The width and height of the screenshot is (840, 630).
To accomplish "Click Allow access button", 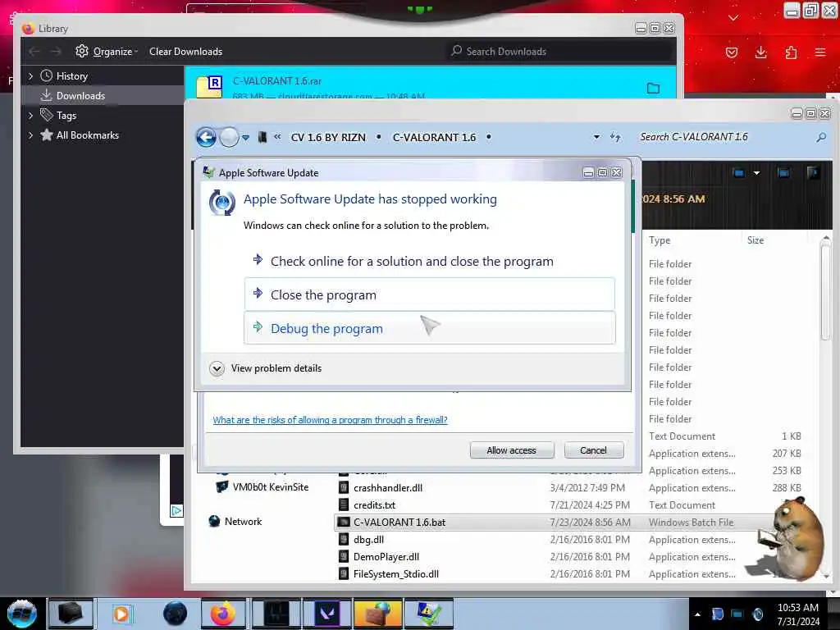I will pos(512,450).
